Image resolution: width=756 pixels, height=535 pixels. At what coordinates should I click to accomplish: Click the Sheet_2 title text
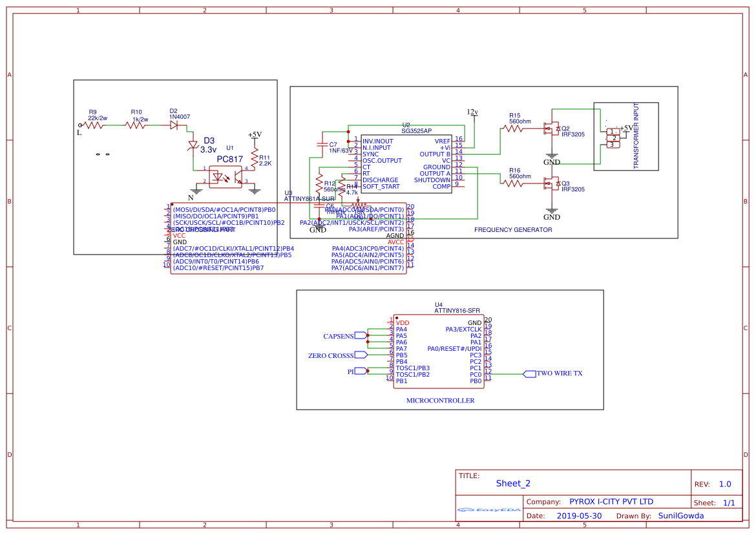pos(512,483)
